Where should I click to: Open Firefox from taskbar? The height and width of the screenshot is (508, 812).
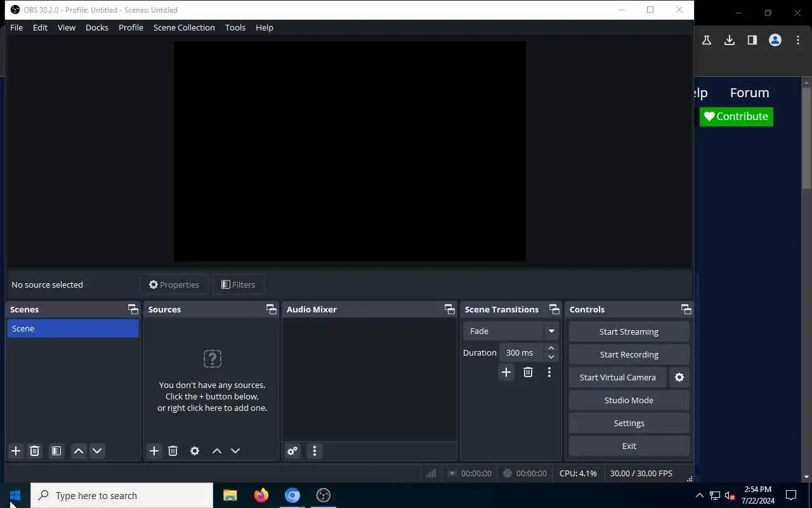click(x=261, y=495)
